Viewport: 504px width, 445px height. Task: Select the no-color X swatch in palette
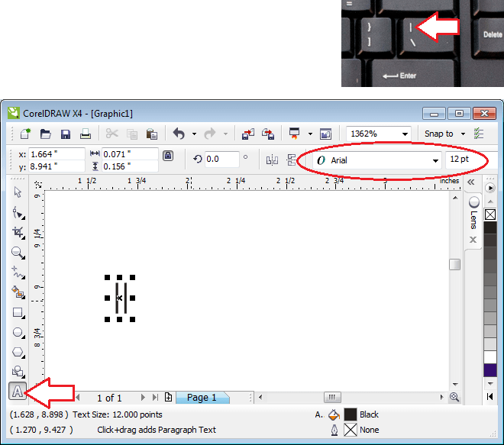491,215
